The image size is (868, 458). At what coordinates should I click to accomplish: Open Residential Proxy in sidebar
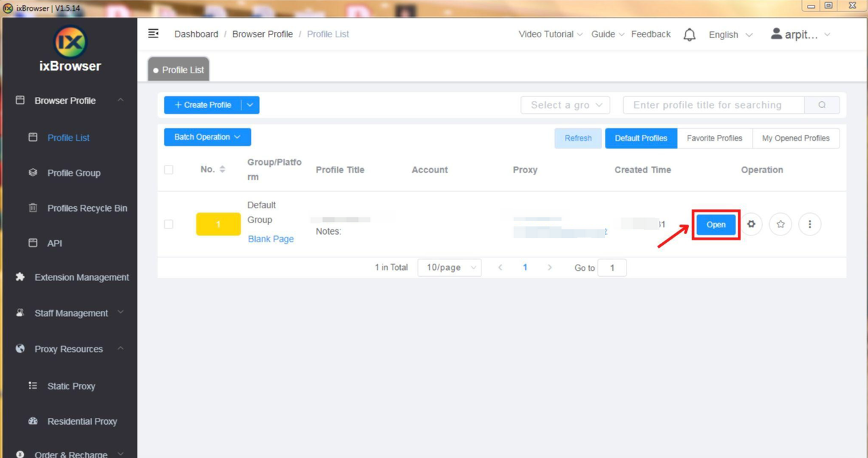coord(82,421)
